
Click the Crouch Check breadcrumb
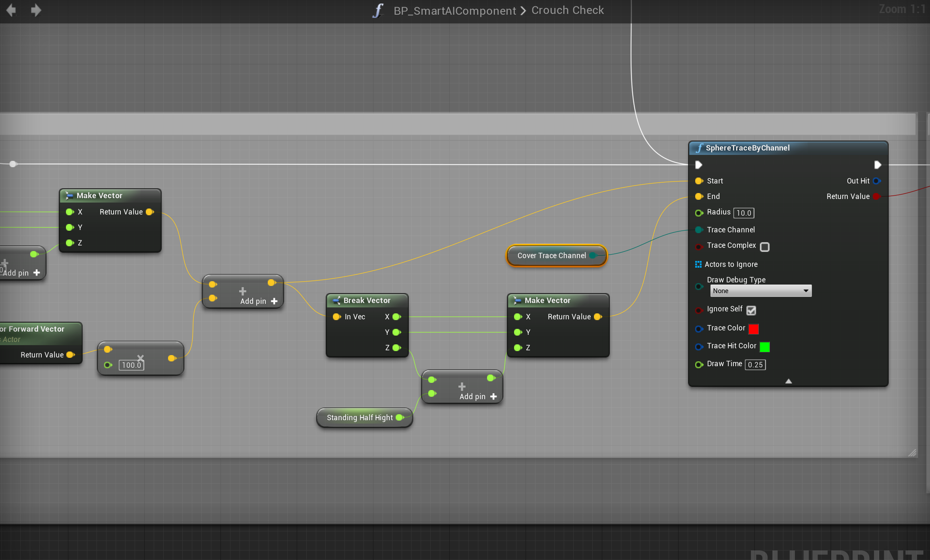(x=567, y=10)
